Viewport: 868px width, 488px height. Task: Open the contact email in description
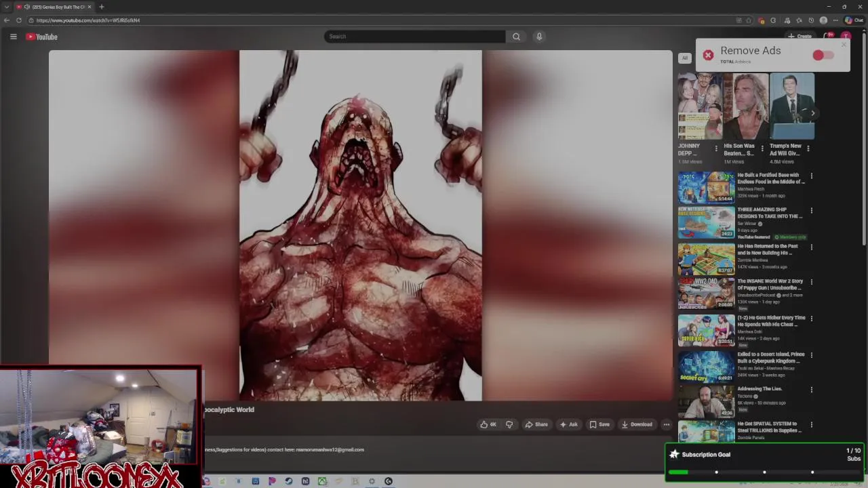point(330,449)
